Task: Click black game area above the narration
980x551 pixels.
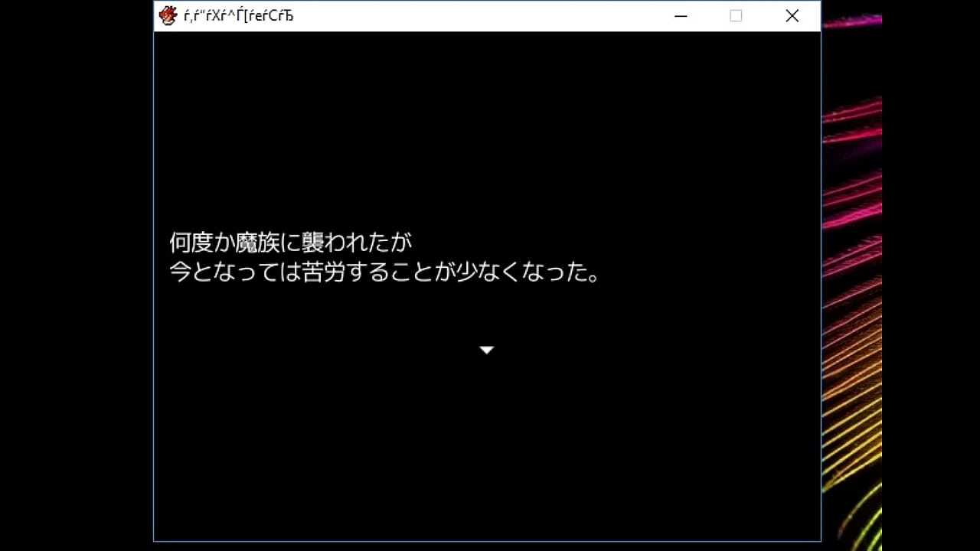Action: point(486,130)
